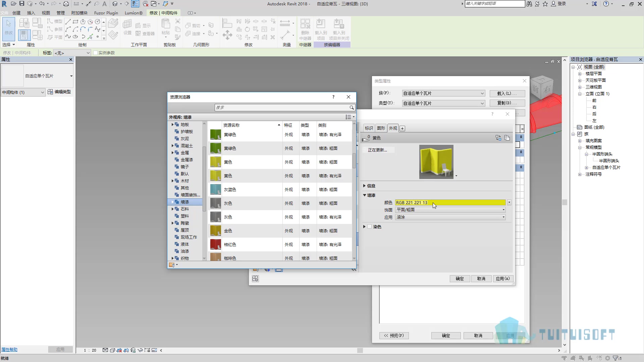This screenshot has height=362, width=644.
Task: Click the duplicate asset icon in appearance header
Action: tap(507, 138)
